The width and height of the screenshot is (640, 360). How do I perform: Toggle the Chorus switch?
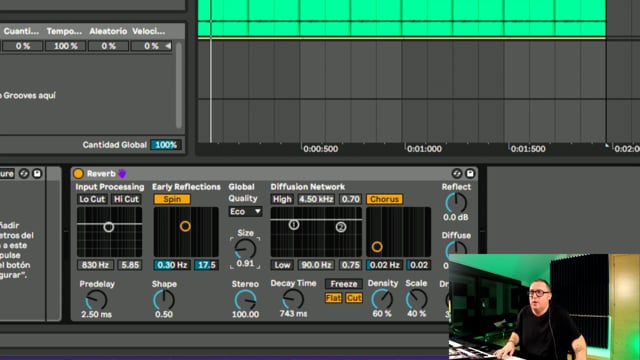point(384,199)
